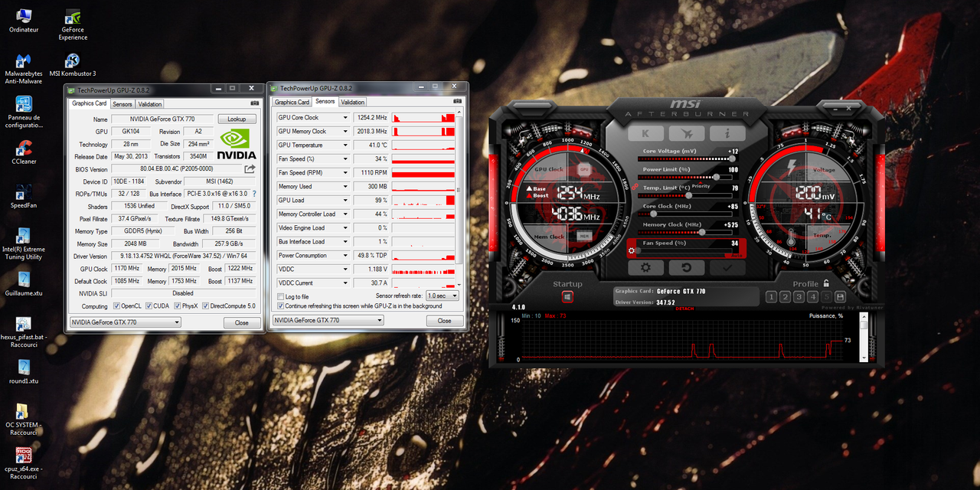
Task: Toggle the OpenCL checkbox
Action: [x=117, y=305]
